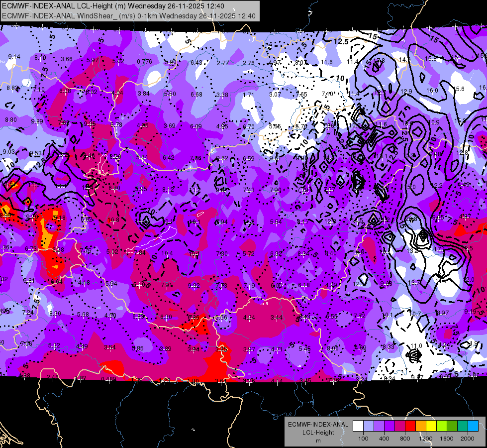Image resolution: width=487 pixels, height=448 pixels.
Task: Click the dark green legend swatch
Action: pyautogui.click(x=452, y=426)
